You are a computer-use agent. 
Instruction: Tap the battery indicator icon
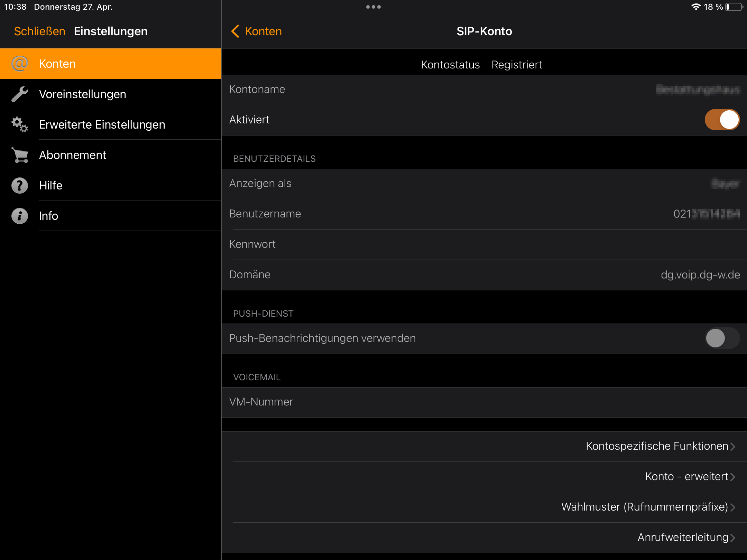tap(734, 7)
